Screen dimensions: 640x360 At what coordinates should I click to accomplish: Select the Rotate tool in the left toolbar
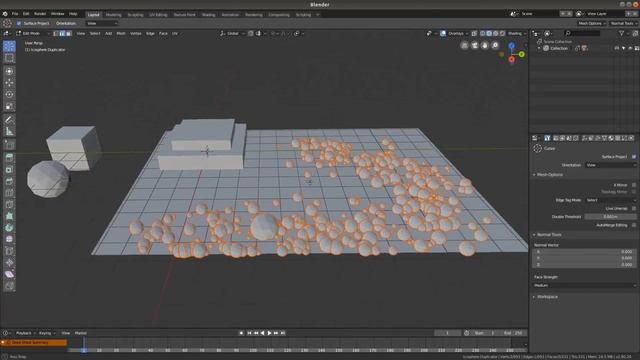[x=9, y=95]
